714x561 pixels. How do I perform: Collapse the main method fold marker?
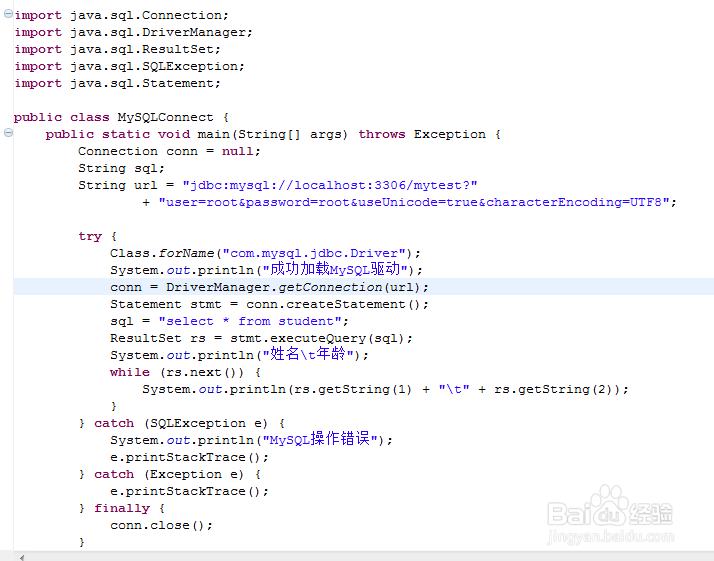(8, 133)
